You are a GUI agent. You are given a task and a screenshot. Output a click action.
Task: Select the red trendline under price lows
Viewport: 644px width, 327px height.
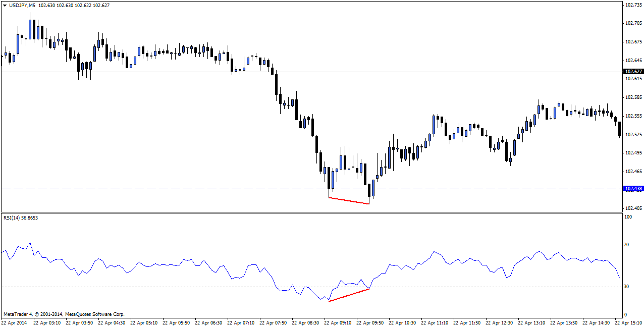(349, 201)
